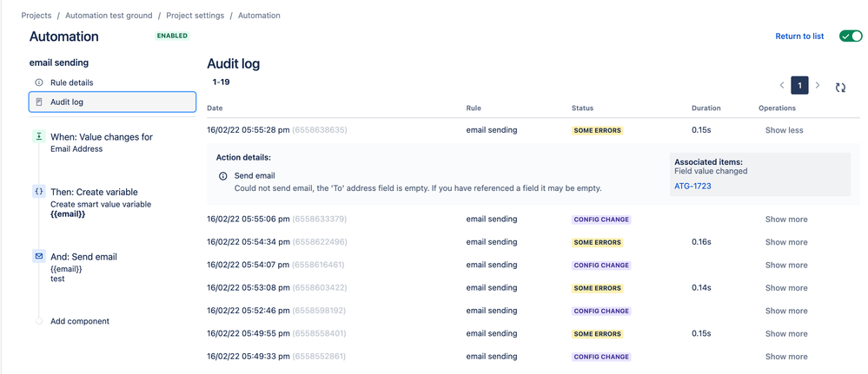Click Automation breadcrumb
This screenshot has width=868, height=374.
coord(259,16)
